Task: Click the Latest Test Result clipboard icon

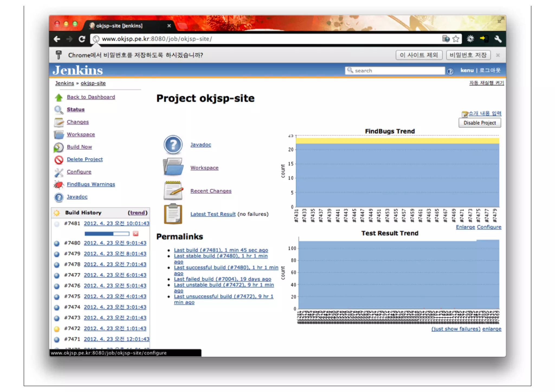Action: [x=173, y=214]
